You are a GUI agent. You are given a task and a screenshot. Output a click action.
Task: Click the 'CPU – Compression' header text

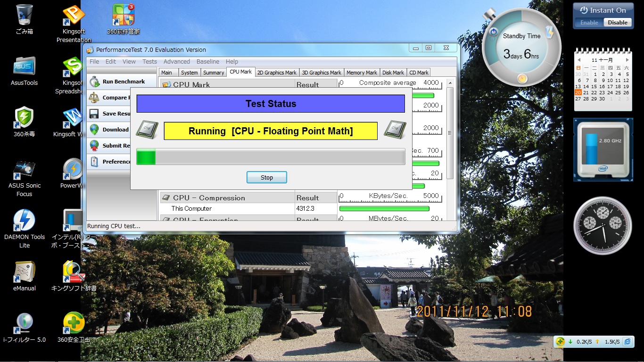point(209,198)
